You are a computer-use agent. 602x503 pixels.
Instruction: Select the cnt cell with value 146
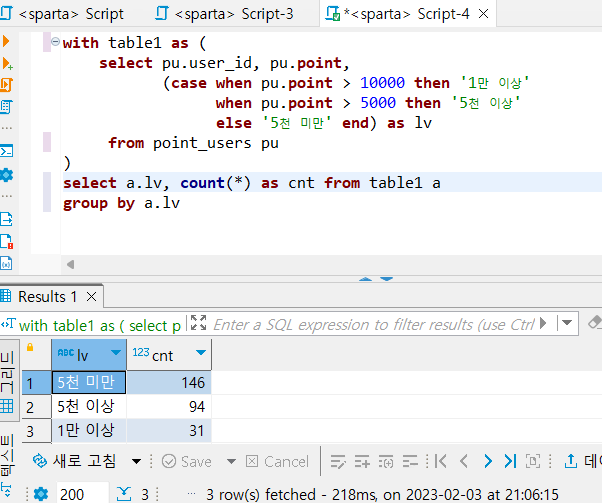(x=169, y=382)
